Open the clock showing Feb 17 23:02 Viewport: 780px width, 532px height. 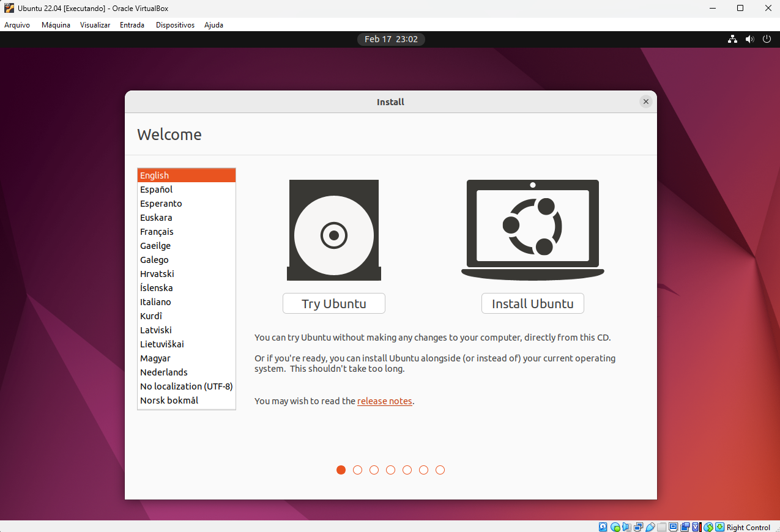coord(391,39)
